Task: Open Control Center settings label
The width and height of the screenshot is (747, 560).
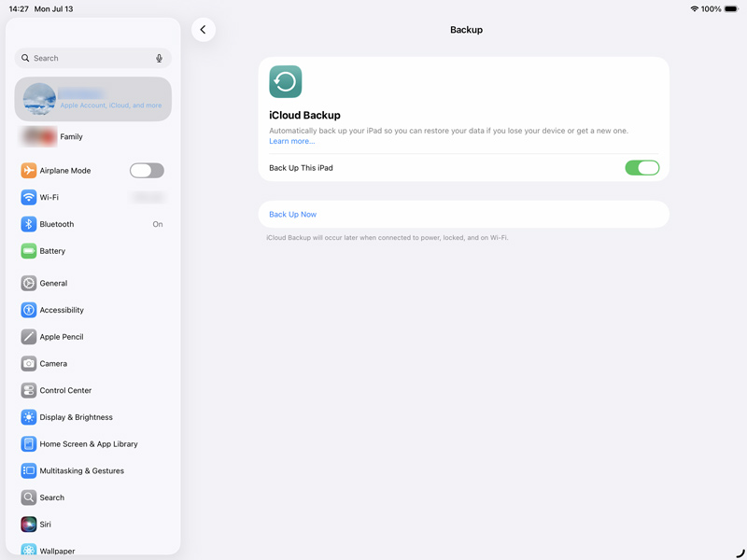Action: pos(65,390)
